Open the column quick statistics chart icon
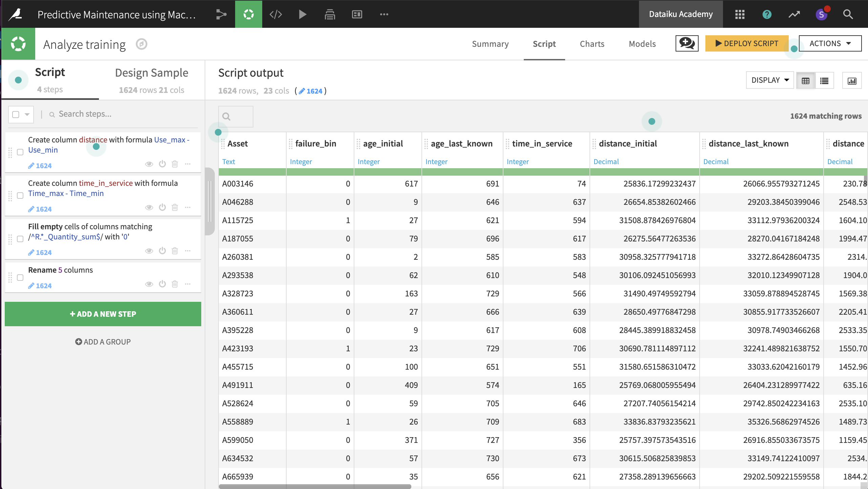The image size is (868, 489). (852, 81)
